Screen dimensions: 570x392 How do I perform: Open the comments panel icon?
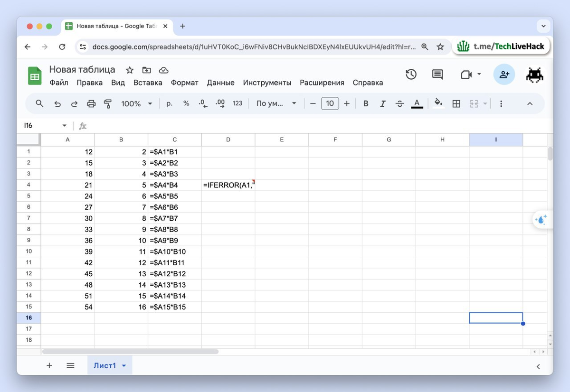[x=437, y=75]
